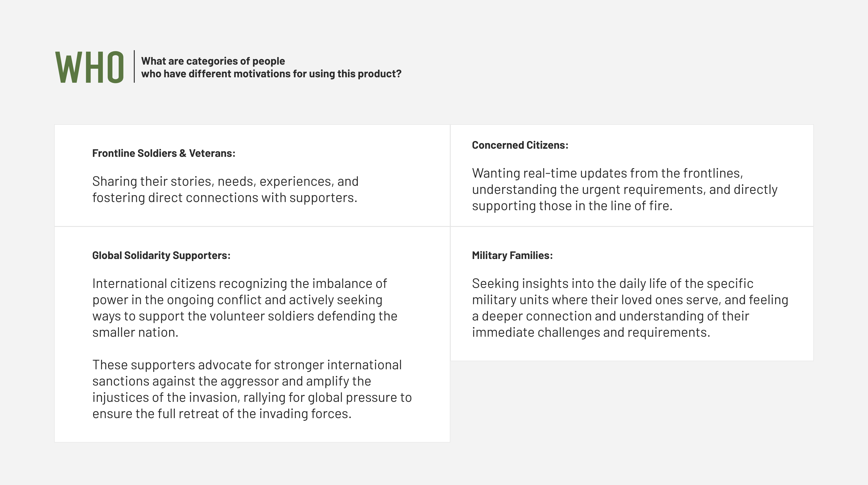The image size is (868, 485).
Task: Click the large green WHO title
Action: tap(90, 67)
